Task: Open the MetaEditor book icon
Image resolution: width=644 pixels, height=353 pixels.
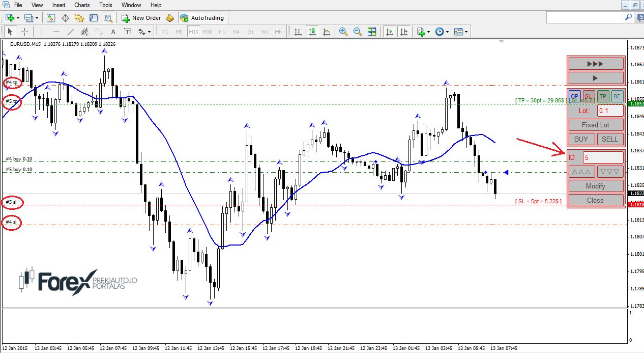Action: pos(170,18)
